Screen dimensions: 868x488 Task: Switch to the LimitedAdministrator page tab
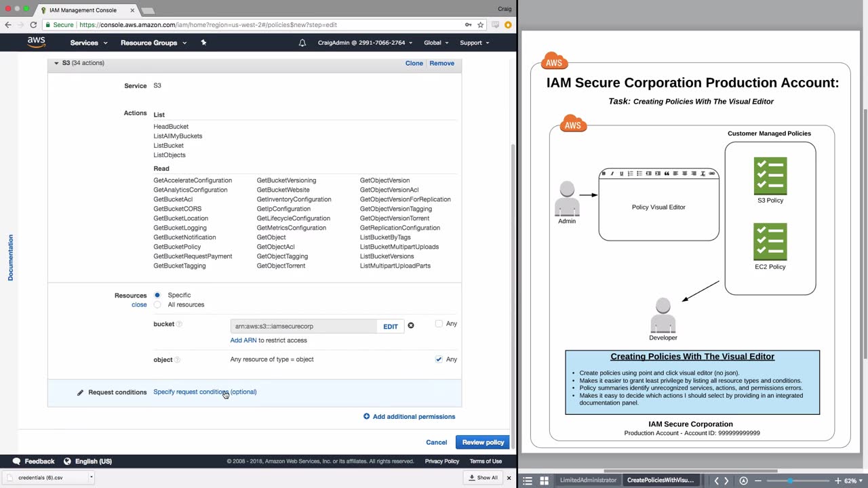[588, 481]
